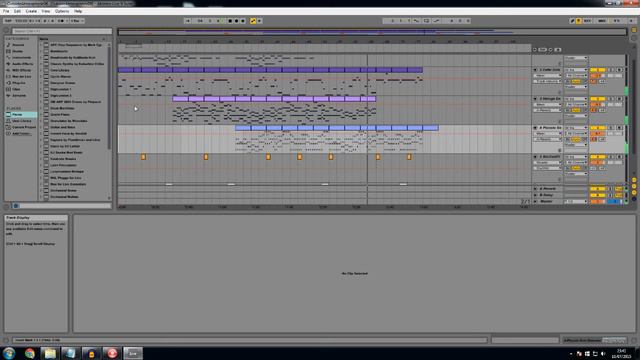Toggle the yellow Automation Arm button
Screen dimensions: 640x360
coord(253,21)
